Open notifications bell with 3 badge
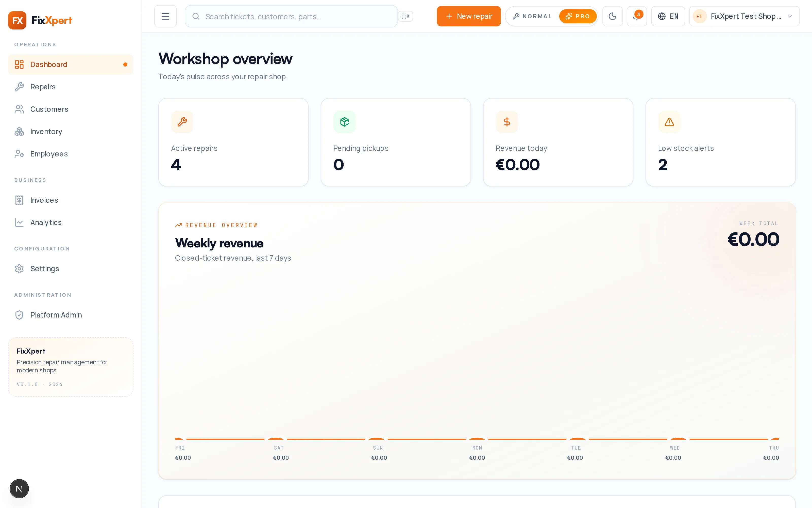The height and width of the screenshot is (508, 812). [x=637, y=16]
